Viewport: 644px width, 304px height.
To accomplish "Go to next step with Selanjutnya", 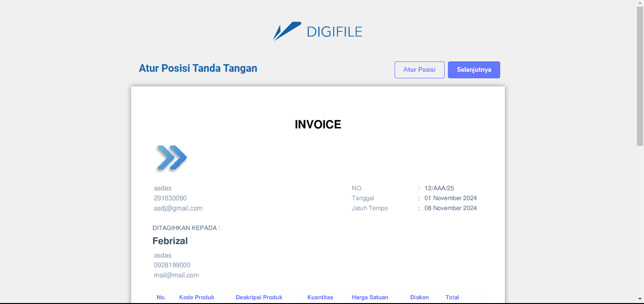I will click(x=474, y=70).
